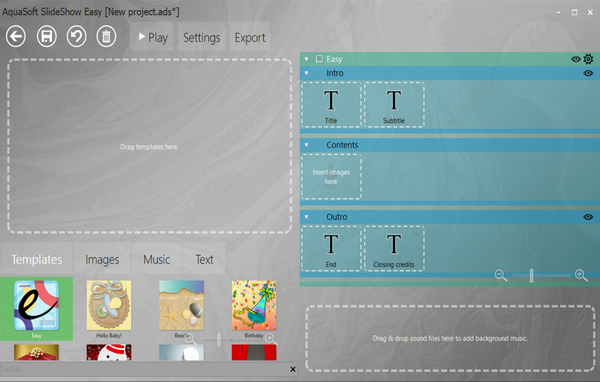Clear the search with the X button
The image size is (600, 382).
tap(293, 369)
